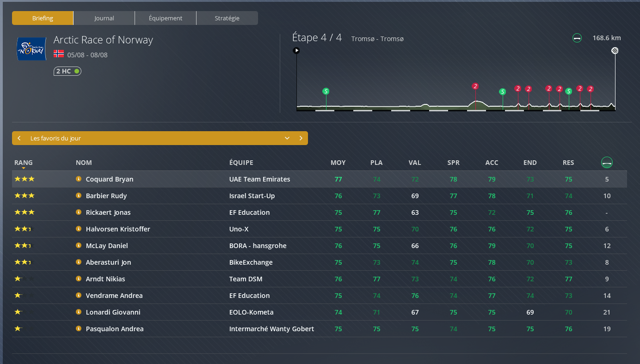Click the Norway flag icon
The image size is (640, 364).
[x=59, y=54]
